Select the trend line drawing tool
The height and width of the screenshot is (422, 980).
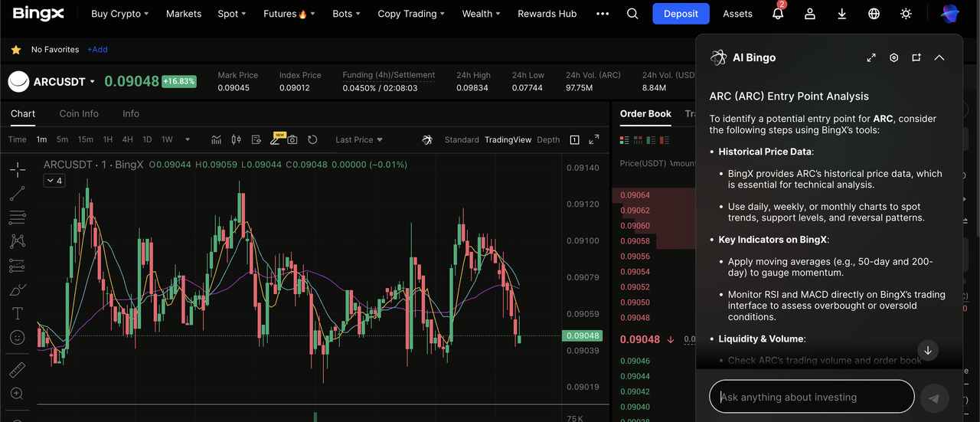click(x=17, y=194)
